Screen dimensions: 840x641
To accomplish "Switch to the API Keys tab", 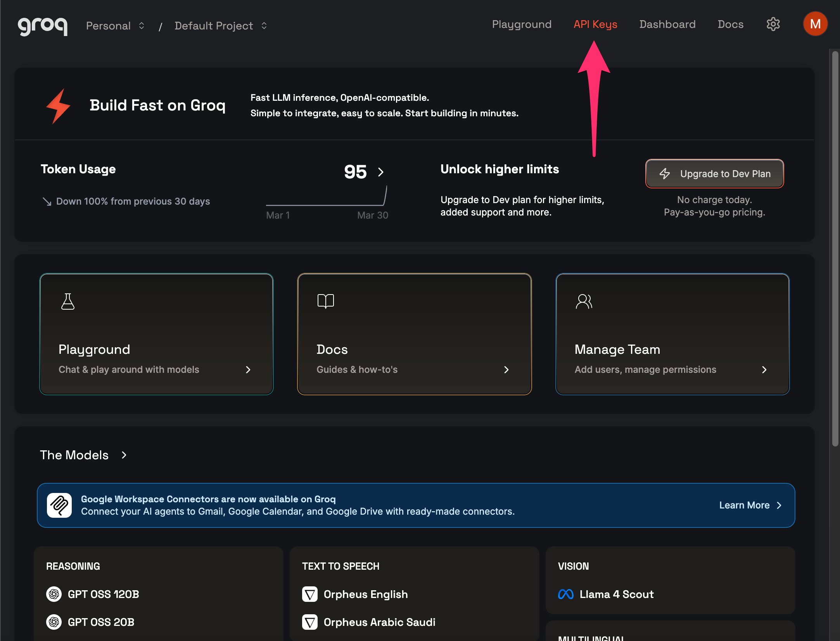I will (595, 24).
